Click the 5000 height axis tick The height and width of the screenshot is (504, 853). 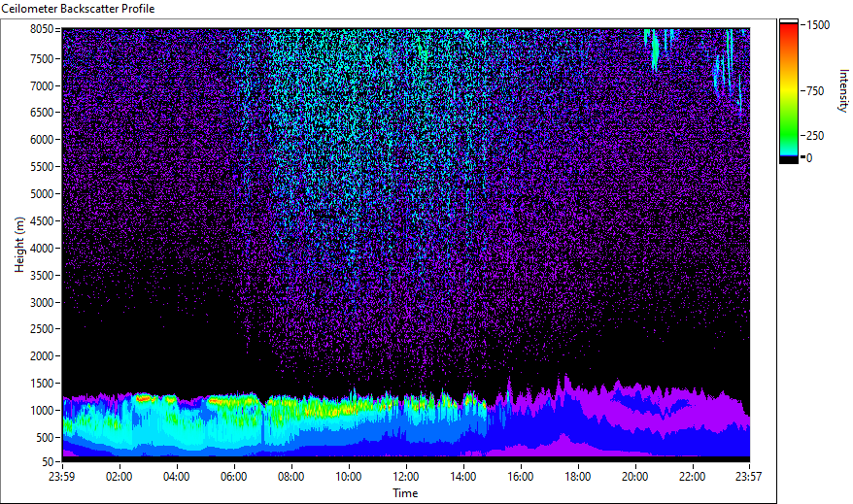point(42,194)
